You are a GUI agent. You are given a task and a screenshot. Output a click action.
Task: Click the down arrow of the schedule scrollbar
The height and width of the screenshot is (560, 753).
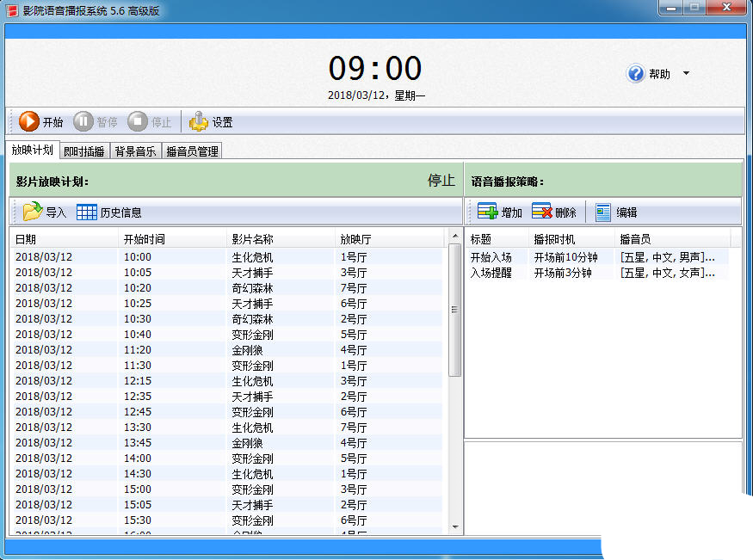pos(457,528)
